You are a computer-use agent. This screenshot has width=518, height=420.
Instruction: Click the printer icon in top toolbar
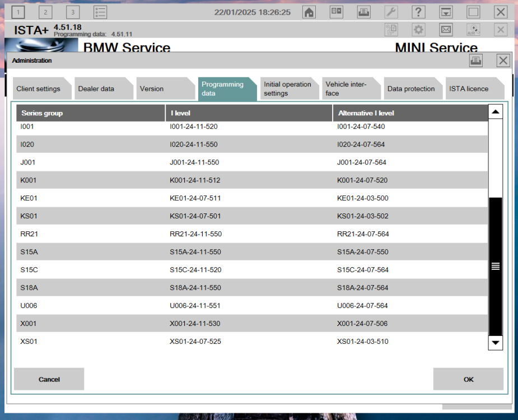click(363, 12)
